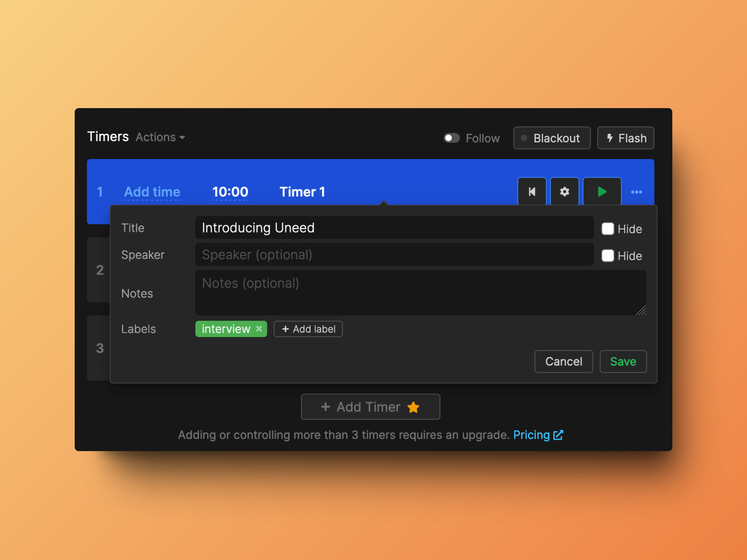Click the more options ellipsis icon

(x=637, y=192)
